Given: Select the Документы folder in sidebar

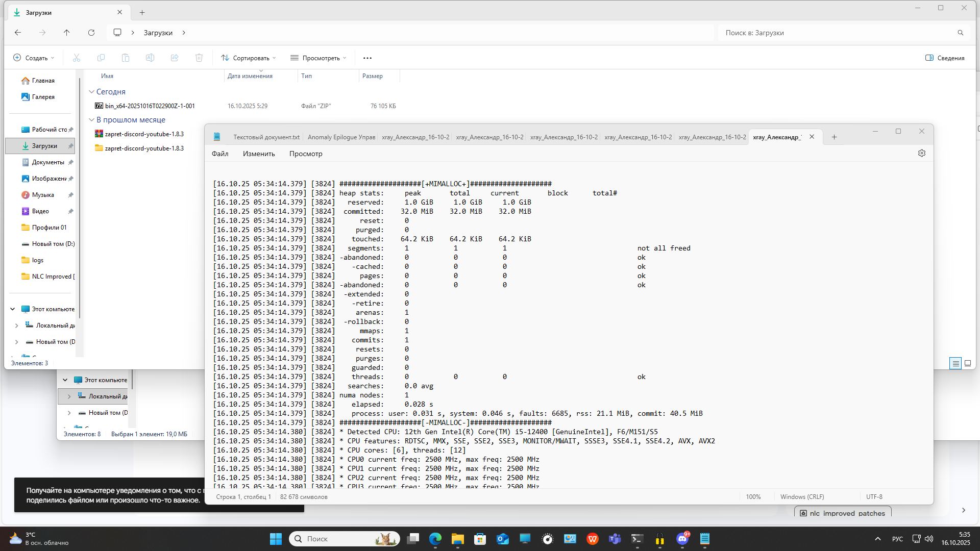Looking at the screenshot, I should click(x=47, y=162).
